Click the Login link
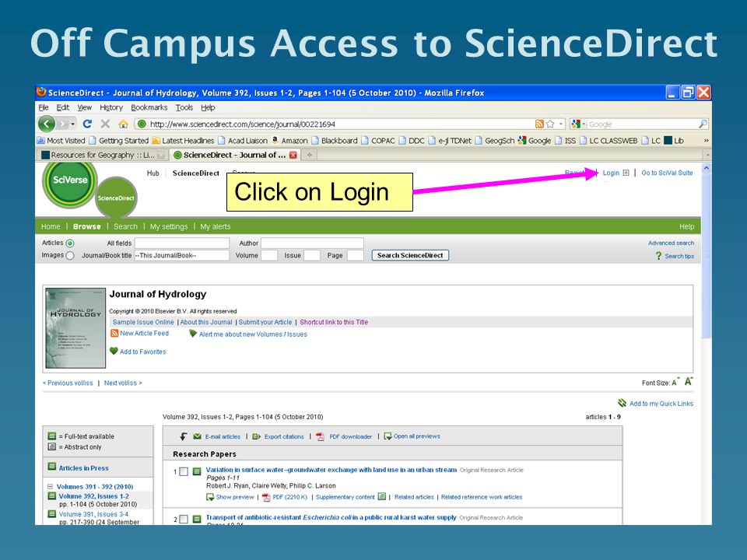The height and width of the screenshot is (560, 747). point(611,173)
